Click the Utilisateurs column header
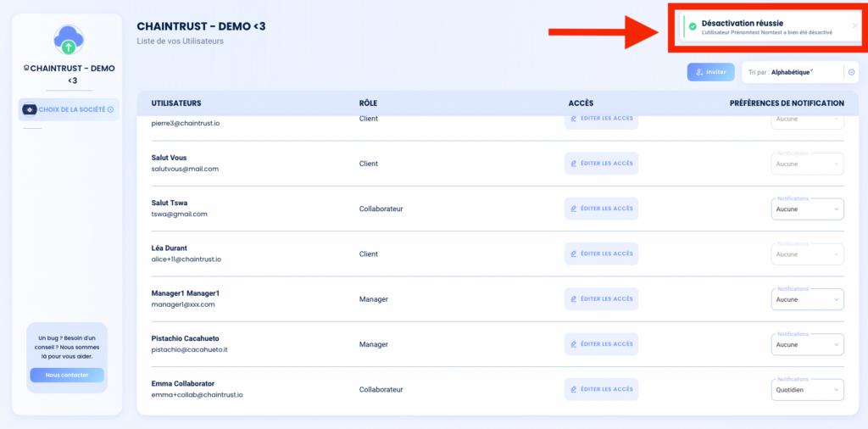The image size is (868, 429). coord(176,103)
